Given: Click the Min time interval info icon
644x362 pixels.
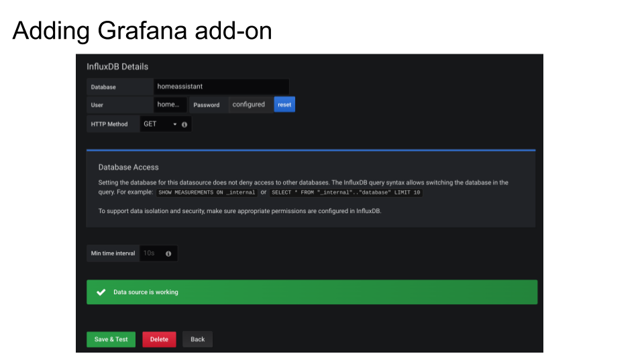Looking at the screenshot, I should tap(168, 253).
